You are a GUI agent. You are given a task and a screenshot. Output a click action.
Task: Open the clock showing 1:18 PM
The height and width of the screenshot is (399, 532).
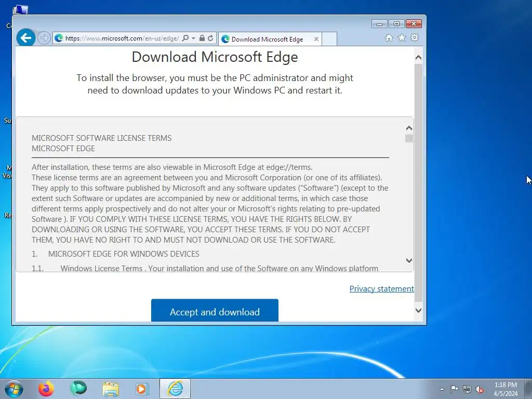pyautogui.click(x=506, y=389)
